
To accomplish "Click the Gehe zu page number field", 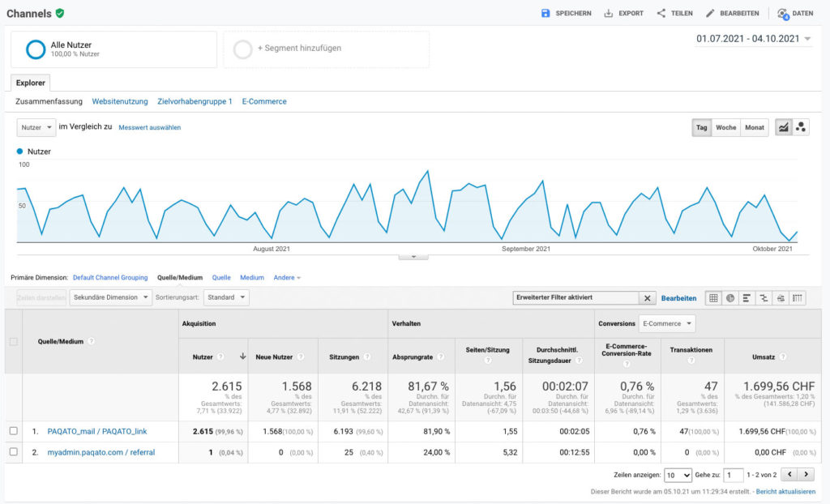I will pyautogui.click(x=733, y=475).
